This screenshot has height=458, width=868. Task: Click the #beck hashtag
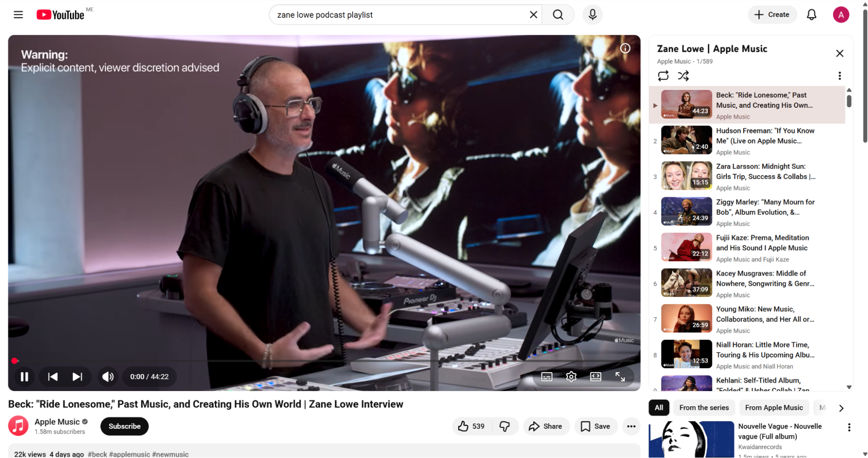coord(97,454)
